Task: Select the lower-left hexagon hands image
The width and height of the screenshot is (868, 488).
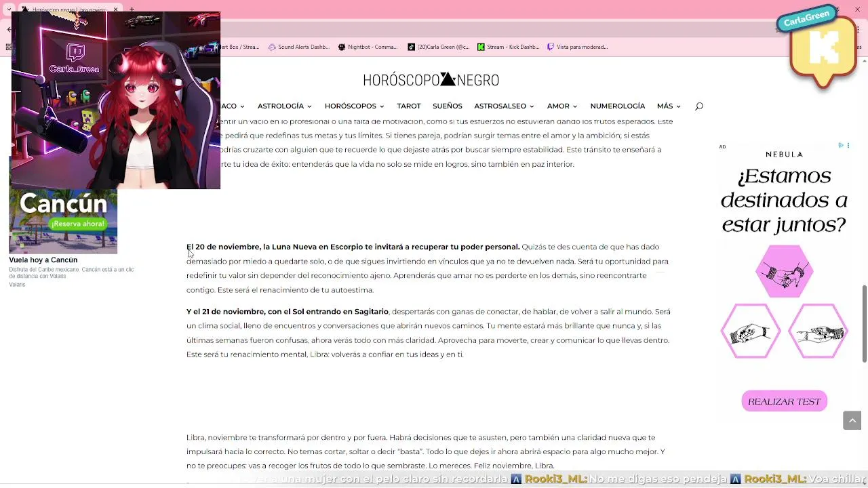Action: (751, 331)
